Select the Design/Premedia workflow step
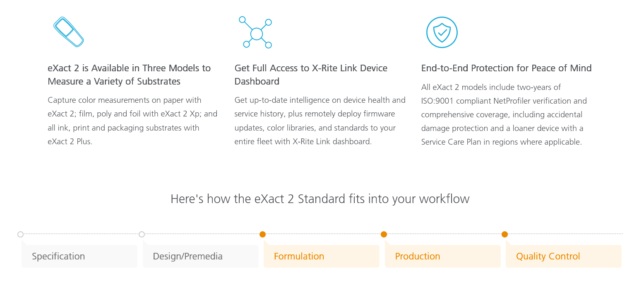Viewport: 644px width, 281px height. click(x=201, y=256)
